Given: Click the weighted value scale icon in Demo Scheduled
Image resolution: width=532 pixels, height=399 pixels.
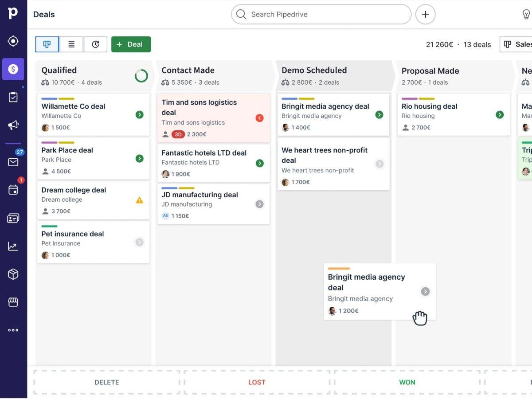Looking at the screenshot, I should tap(286, 82).
